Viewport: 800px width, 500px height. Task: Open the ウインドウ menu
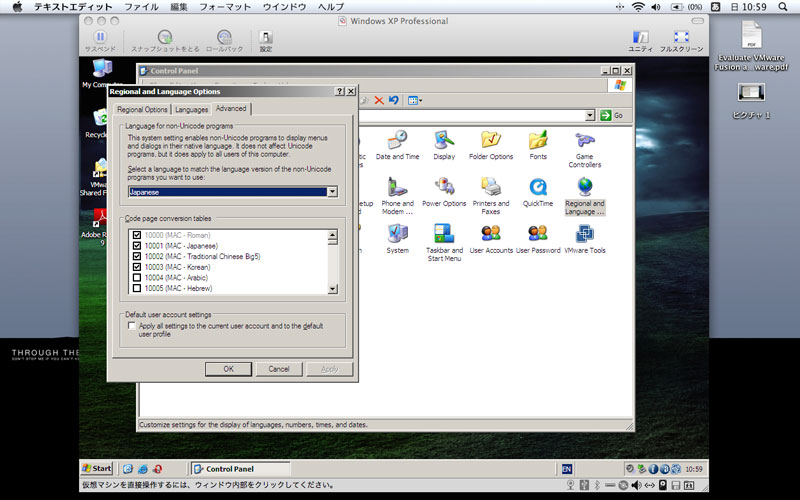click(284, 7)
